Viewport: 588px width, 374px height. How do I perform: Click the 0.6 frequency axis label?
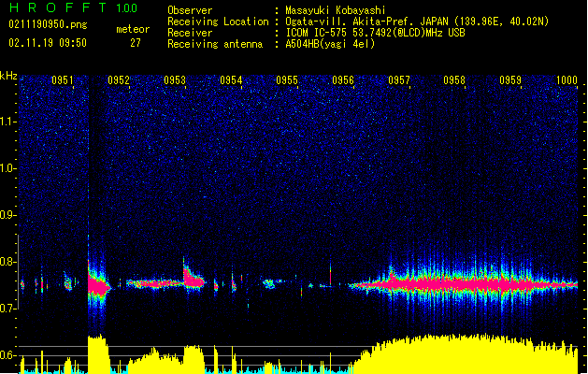coord(8,355)
